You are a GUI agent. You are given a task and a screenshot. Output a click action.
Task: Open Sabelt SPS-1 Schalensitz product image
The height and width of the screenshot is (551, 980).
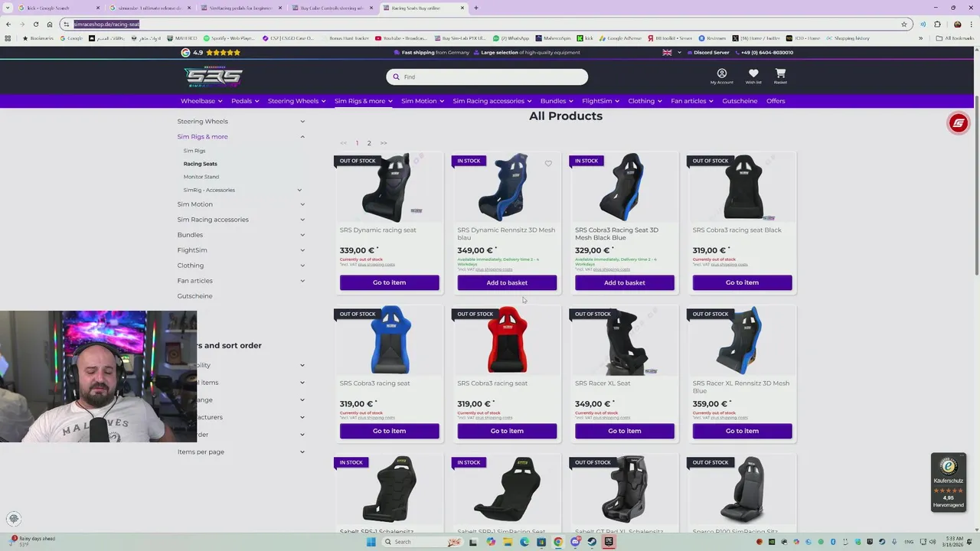tap(389, 490)
